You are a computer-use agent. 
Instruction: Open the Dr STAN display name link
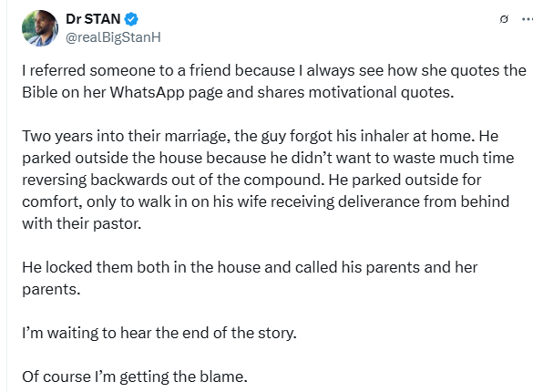click(93, 19)
